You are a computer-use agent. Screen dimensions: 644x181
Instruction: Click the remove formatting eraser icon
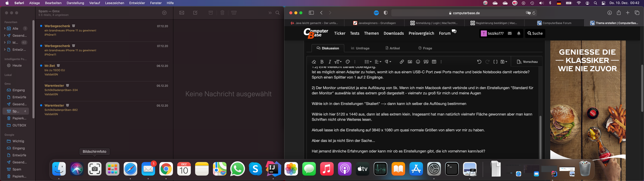pos(314,62)
